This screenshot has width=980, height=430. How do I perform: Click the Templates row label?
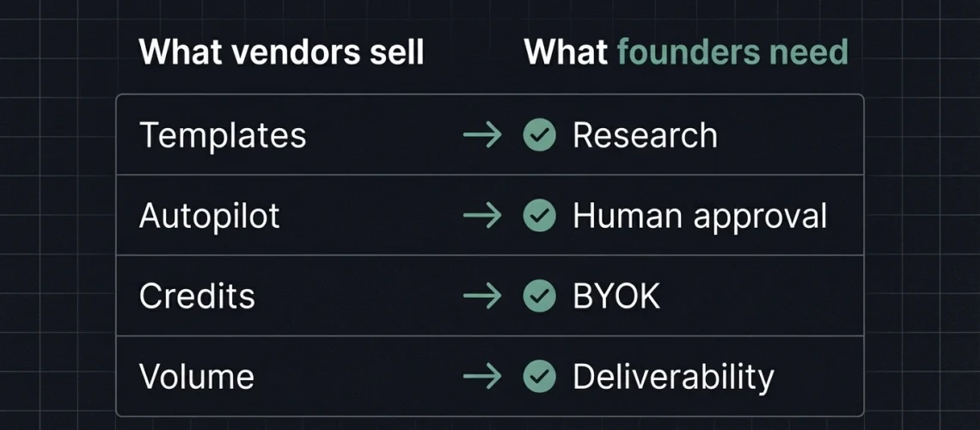pyautogui.click(x=223, y=135)
